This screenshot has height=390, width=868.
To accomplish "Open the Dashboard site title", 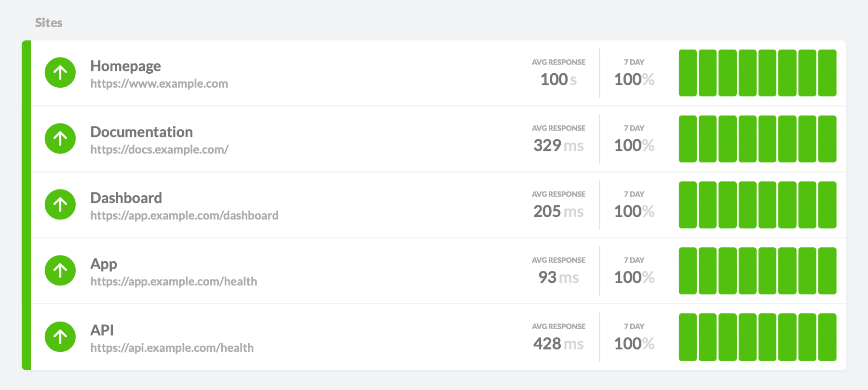I will 126,198.
